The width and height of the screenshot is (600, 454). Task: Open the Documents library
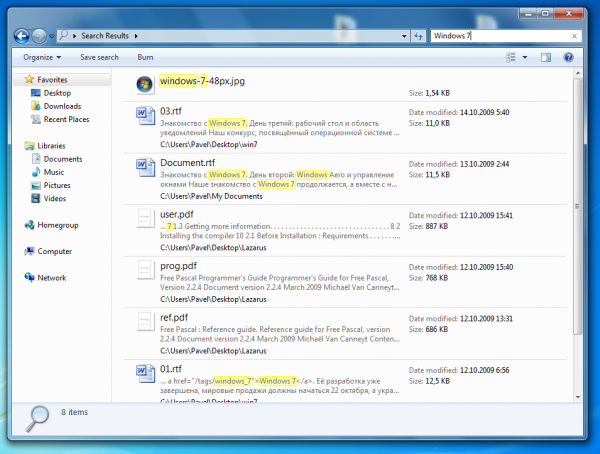tap(63, 159)
